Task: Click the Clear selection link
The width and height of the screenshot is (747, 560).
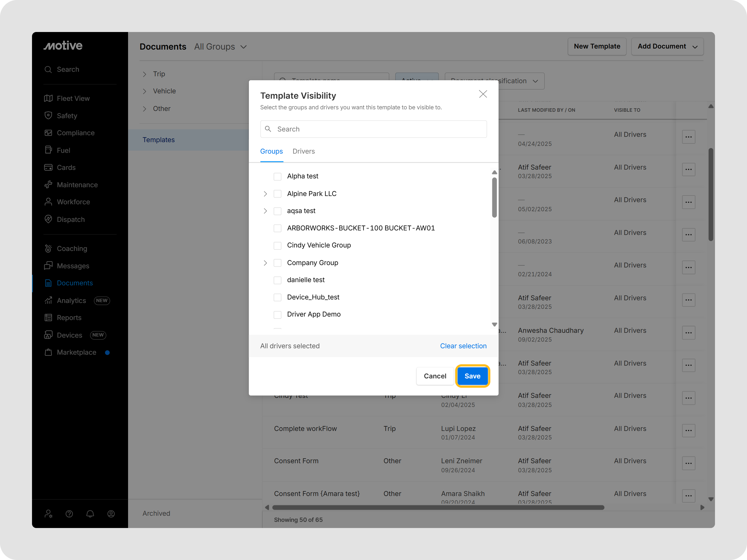Action: [x=463, y=346]
